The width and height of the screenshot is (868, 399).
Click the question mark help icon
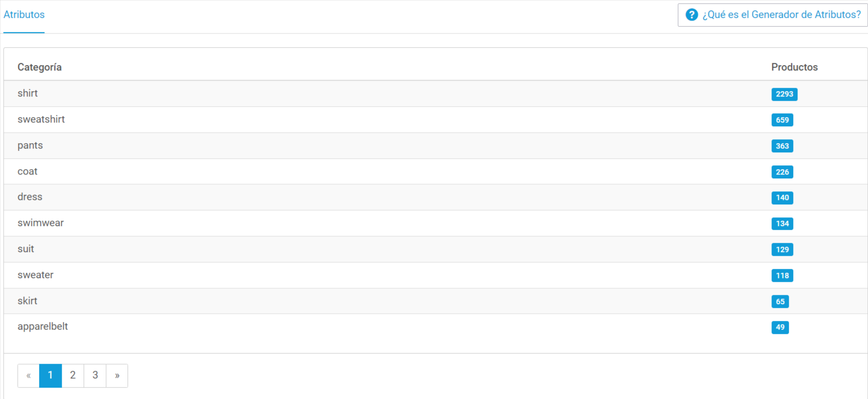[691, 15]
